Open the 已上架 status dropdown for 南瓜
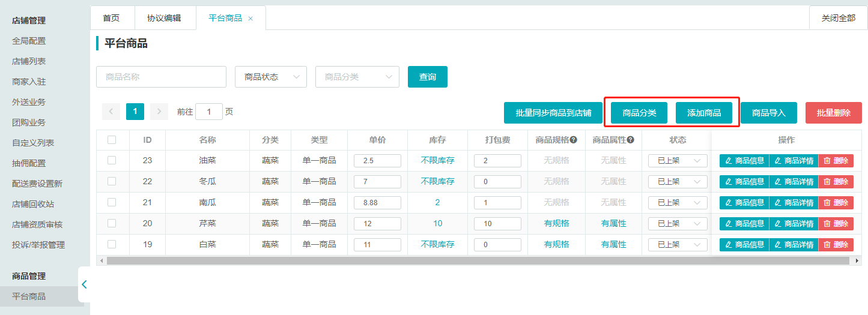Image resolution: width=868 pixels, height=315 pixels. (678, 203)
